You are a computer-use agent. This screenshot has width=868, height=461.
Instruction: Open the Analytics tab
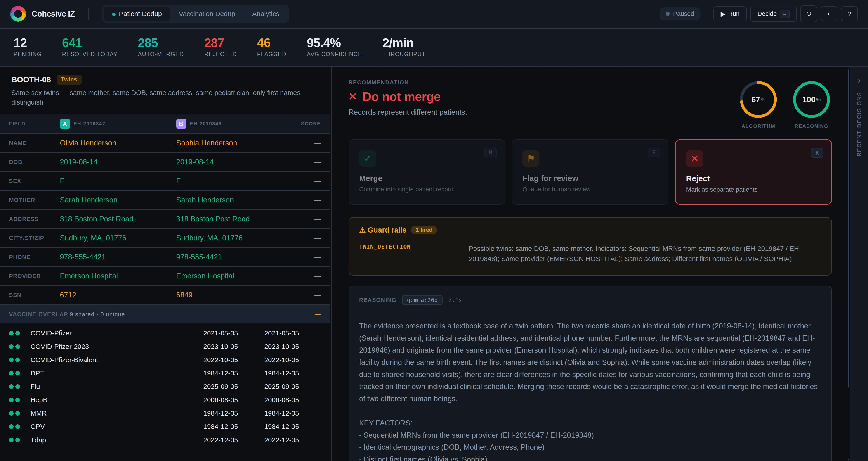click(x=266, y=14)
